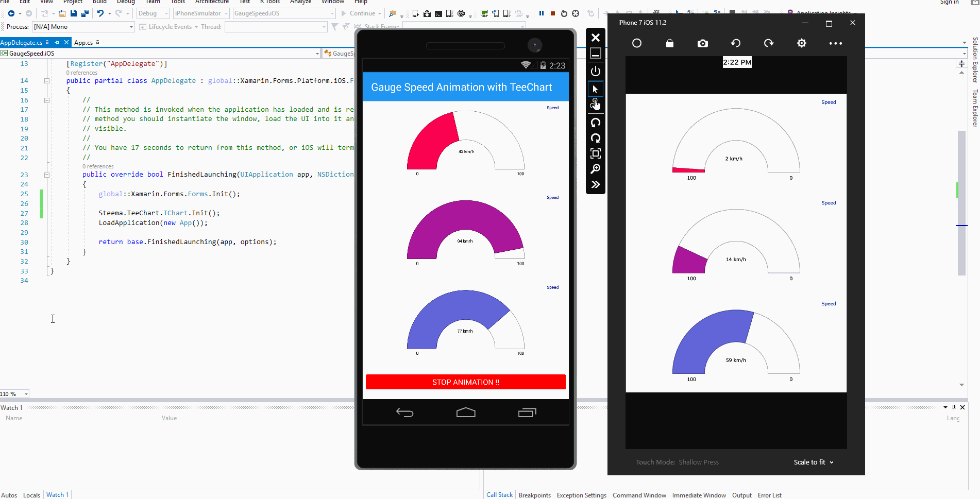Viewport: 980px width, 499px height.
Task: Open the Output tab
Action: pos(742,495)
